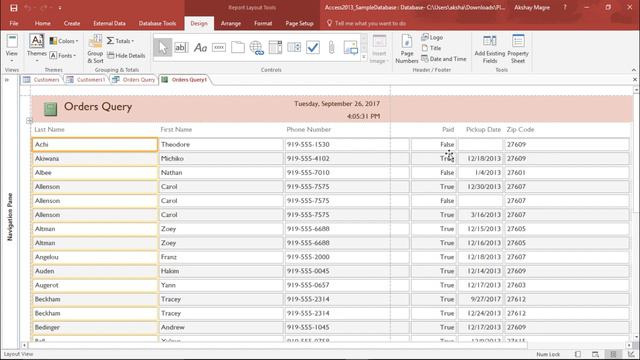The image size is (640, 360).
Task: Select the Theodore first name cell
Action: [x=220, y=144]
